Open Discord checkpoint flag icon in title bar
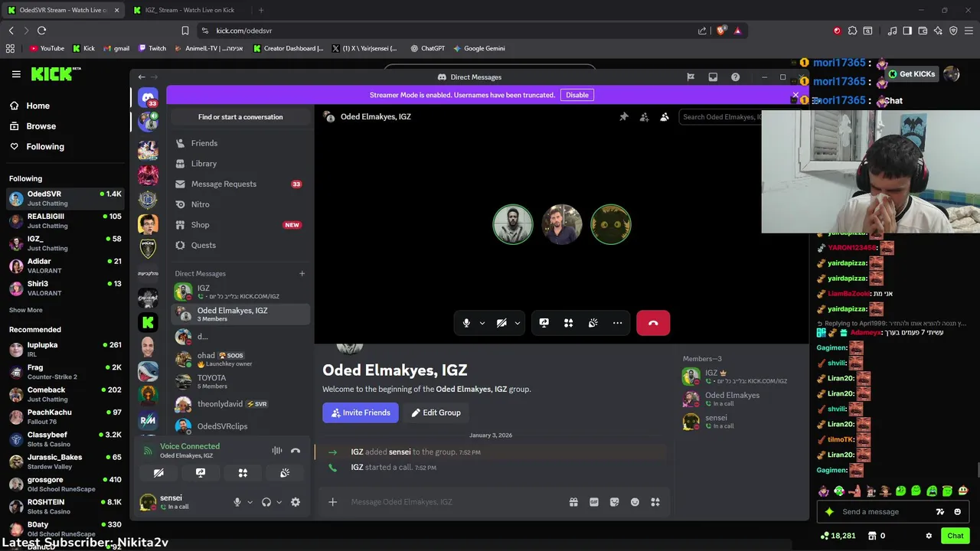The height and width of the screenshot is (551, 980). (691, 77)
